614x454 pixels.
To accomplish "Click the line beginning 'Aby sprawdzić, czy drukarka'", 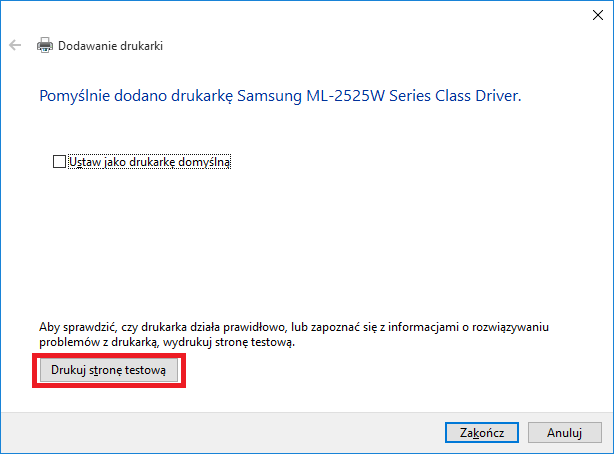I will click(294, 327).
